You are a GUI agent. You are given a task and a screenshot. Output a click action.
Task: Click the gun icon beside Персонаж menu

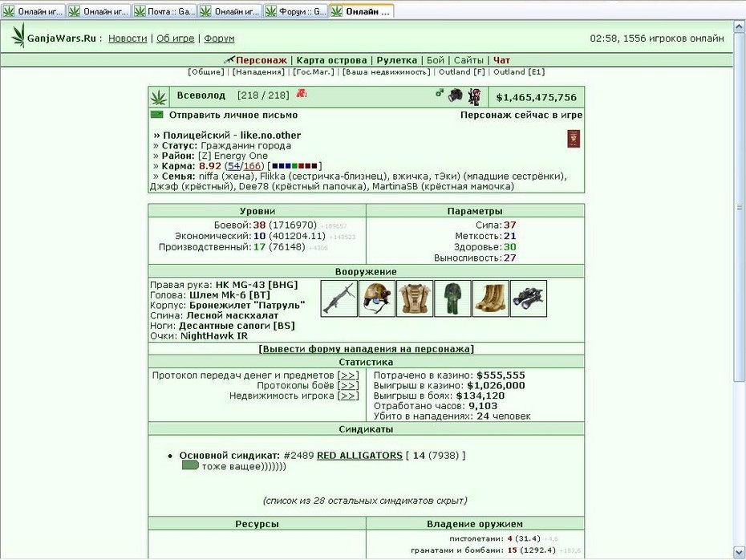point(229,60)
